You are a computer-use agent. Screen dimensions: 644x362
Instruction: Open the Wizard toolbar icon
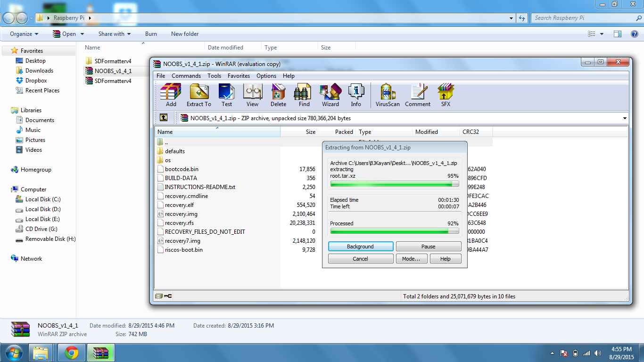point(330,95)
